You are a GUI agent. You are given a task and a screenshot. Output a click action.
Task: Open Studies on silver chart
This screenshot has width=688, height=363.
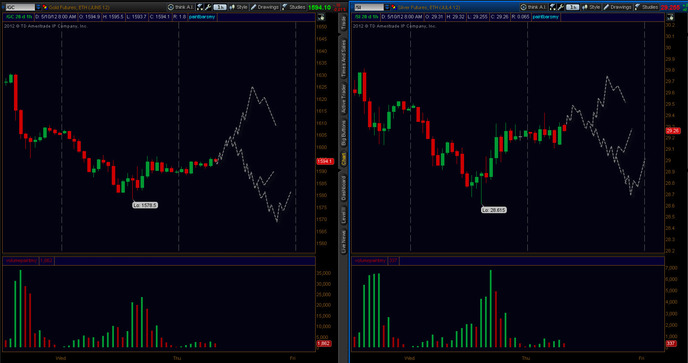(646, 7)
